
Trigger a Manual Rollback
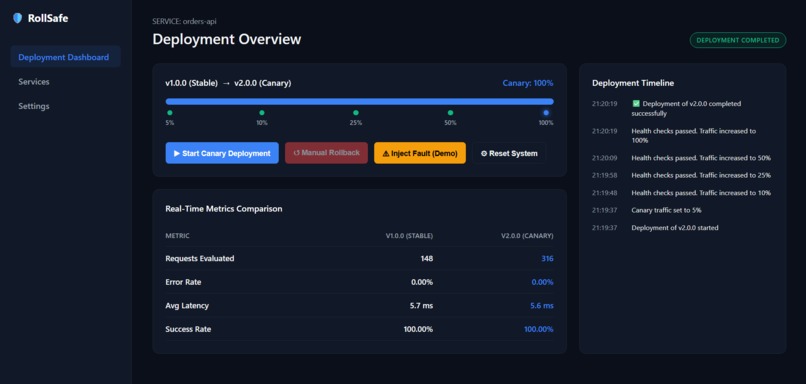326,153
